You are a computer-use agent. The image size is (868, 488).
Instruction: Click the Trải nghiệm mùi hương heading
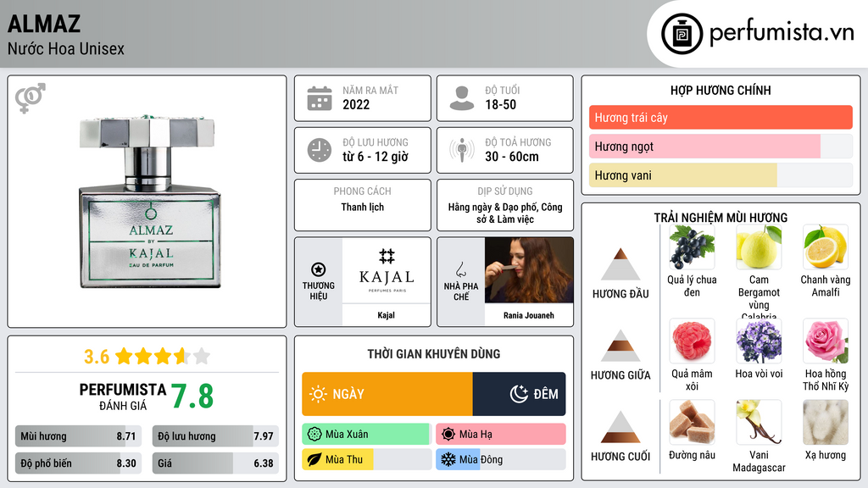721,218
